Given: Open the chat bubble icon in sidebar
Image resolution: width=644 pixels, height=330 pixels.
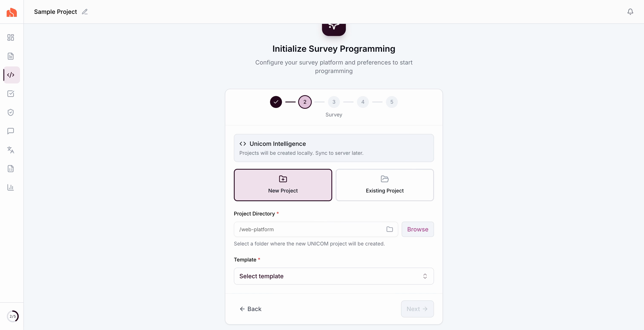Looking at the screenshot, I should pos(11,131).
